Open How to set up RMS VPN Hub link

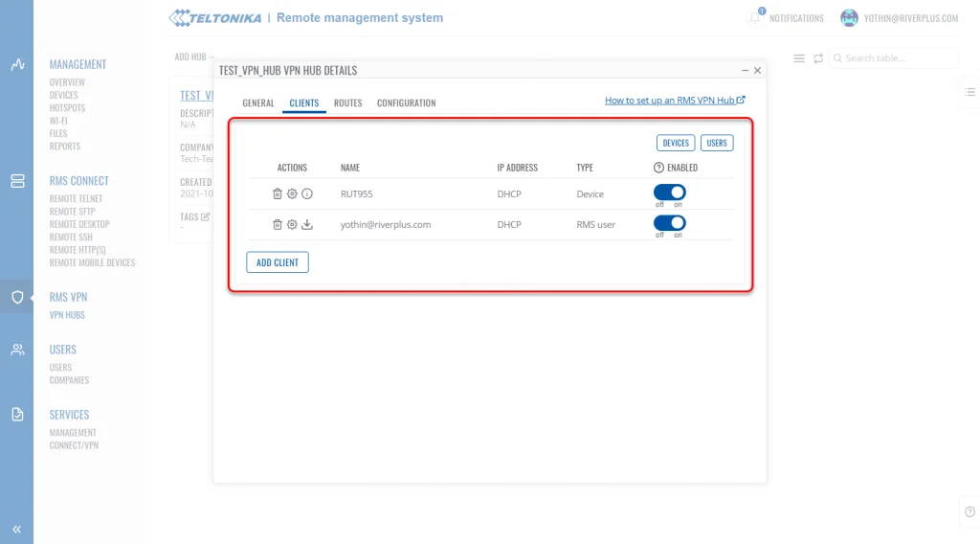point(675,100)
